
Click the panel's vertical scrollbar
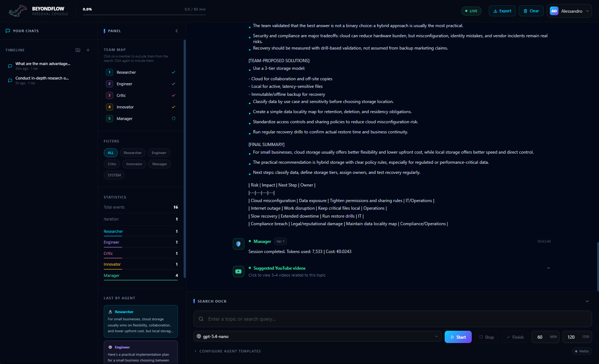(x=184, y=159)
